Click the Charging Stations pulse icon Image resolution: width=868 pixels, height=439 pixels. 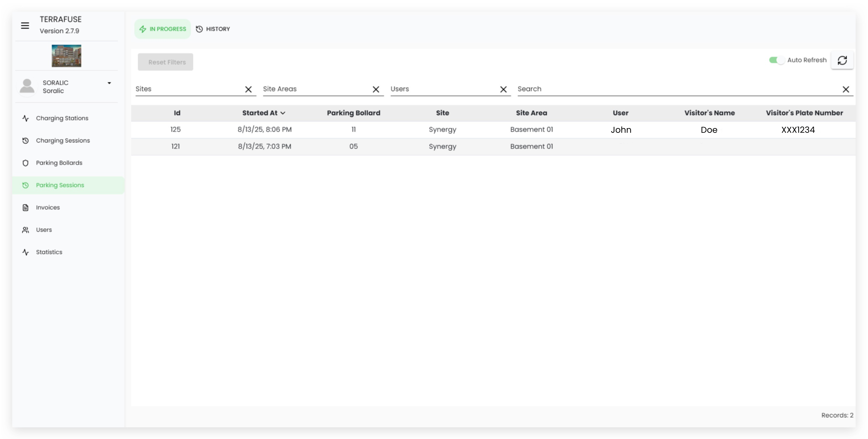[x=26, y=118]
